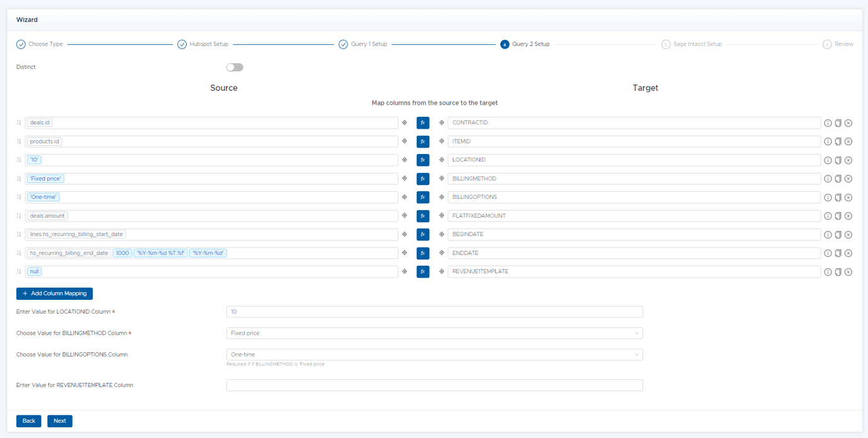This screenshot has width=868, height=438.
Task: Remove the ENDDATE mapping row
Action: [848, 253]
